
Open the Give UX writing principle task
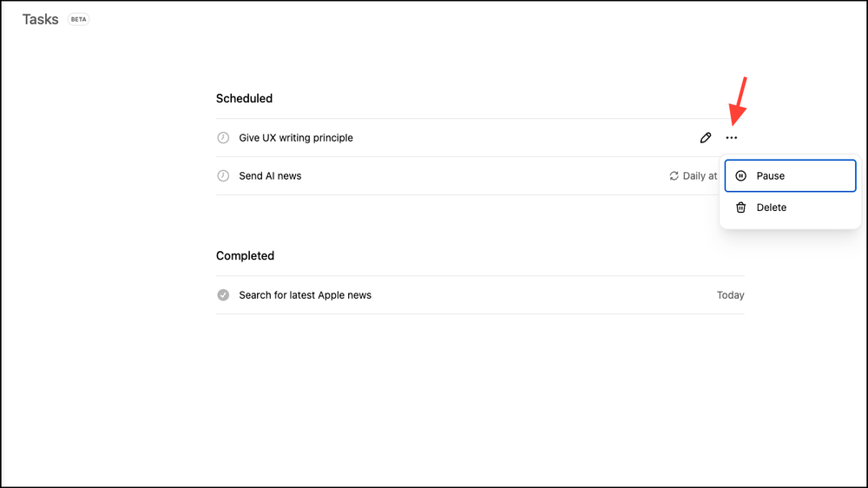pyautogui.click(x=296, y=137)
